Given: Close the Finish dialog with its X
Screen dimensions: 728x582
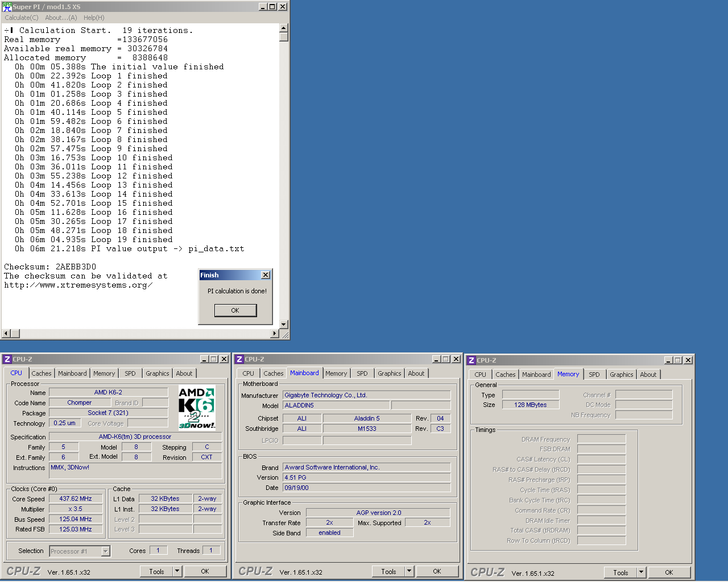Looking at the screenshot, I should pyautogui.click(x=266, y=275).
